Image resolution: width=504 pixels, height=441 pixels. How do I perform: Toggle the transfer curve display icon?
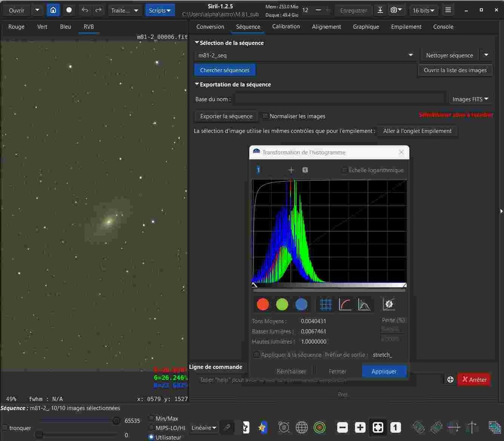point(345,304)
